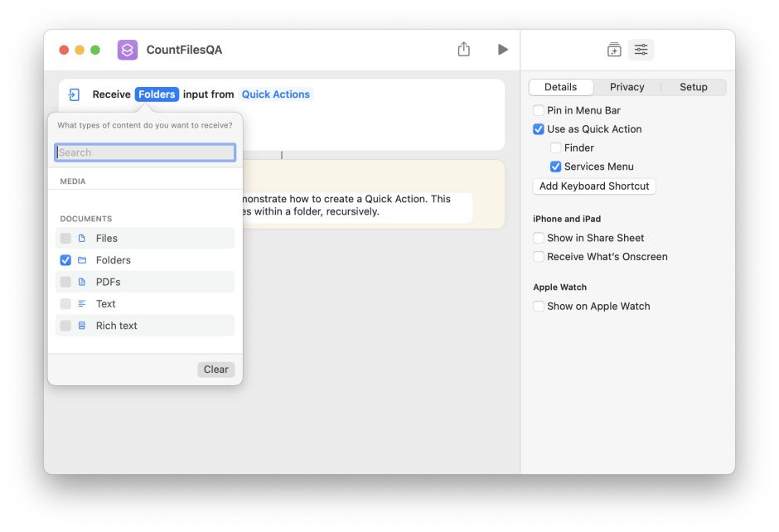Image resolution: width=779 pixels, height=532 pixels.
Task: Click Add Keyboard Shortcut button
Action: coord(594,186)
